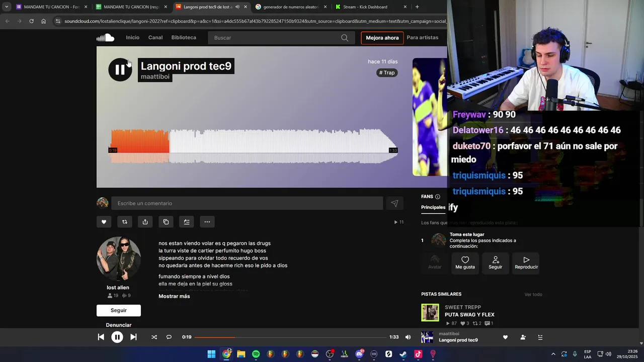
Task: Click the SoundCloud logo
Action: [x=106, y=38]
